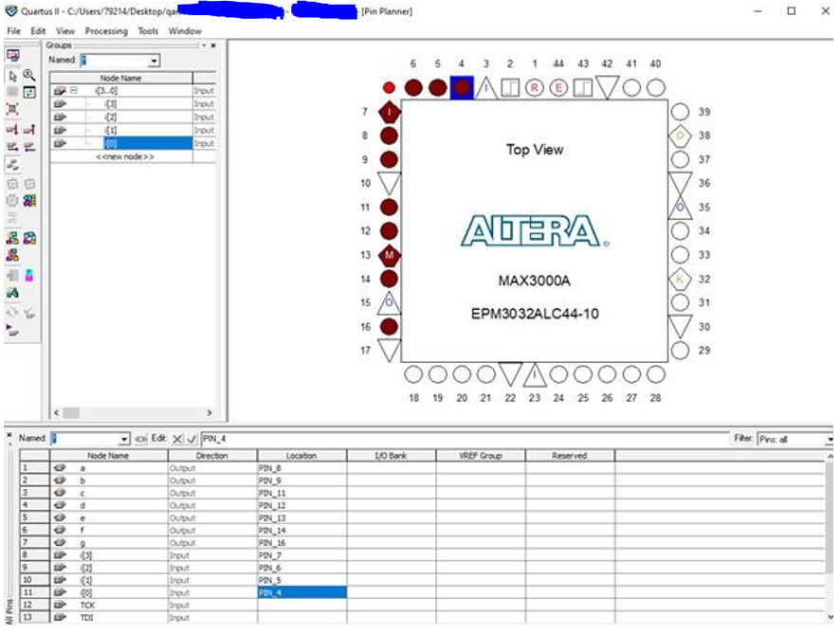This screenshot has width=840, height=635.
Task: Open the Processing menu
Action: [x=106, y=31]
